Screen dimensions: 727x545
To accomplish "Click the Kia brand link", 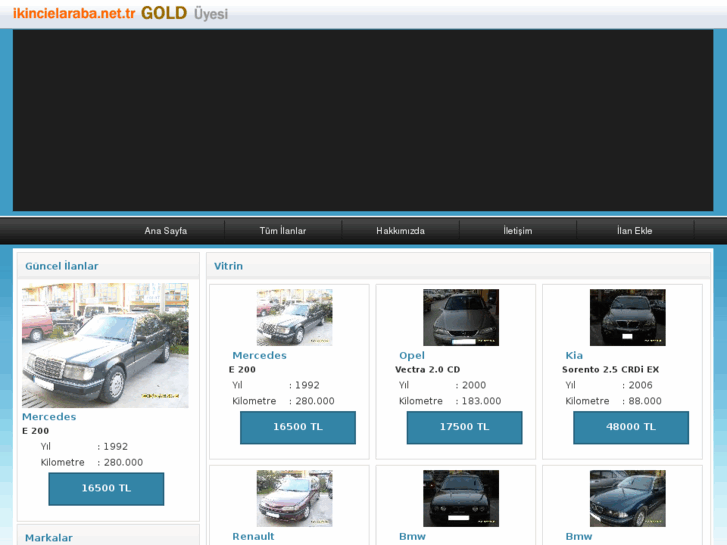I will point(574,355).
